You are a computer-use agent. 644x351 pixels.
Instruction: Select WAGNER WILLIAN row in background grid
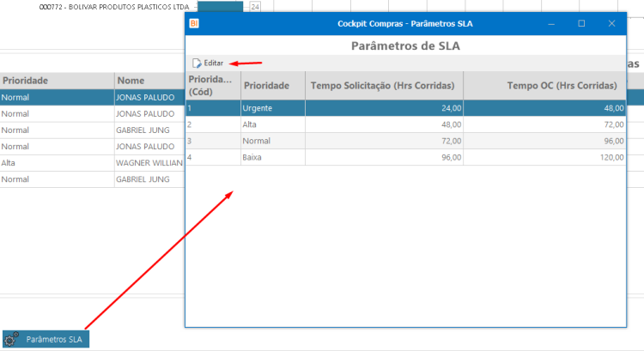click(93, 163)
